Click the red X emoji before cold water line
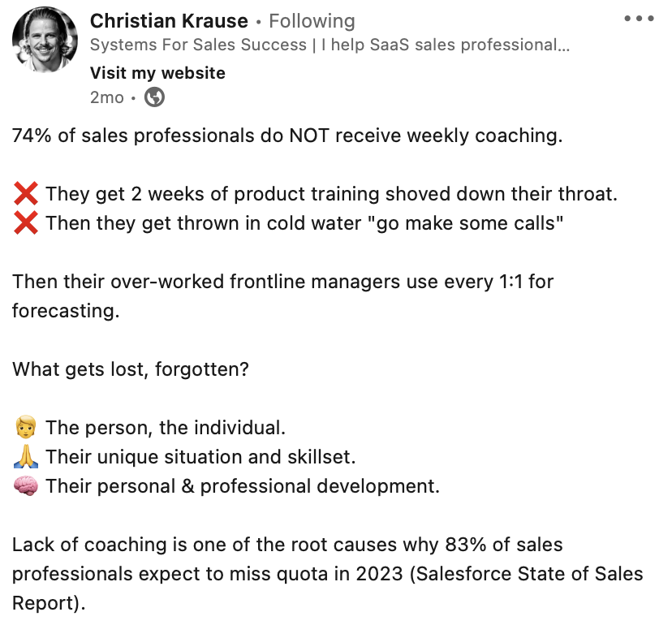The height and width of the screenshot is (638, 672). (x=24, y=222)
